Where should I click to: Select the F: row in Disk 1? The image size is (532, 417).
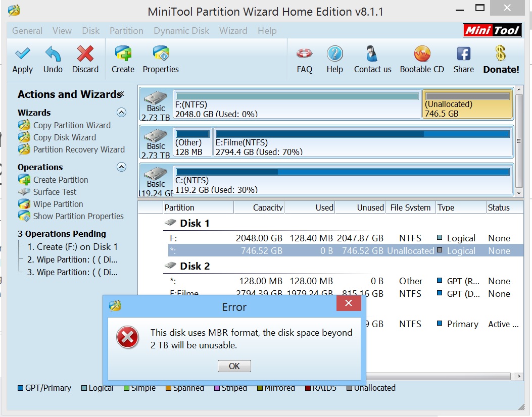346,238
